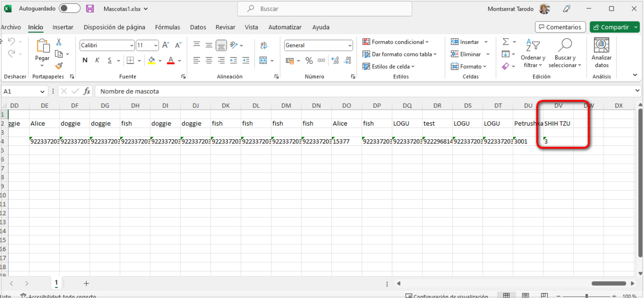Toggle bold N formatting

pyautogui.click(x=85, y=60)
